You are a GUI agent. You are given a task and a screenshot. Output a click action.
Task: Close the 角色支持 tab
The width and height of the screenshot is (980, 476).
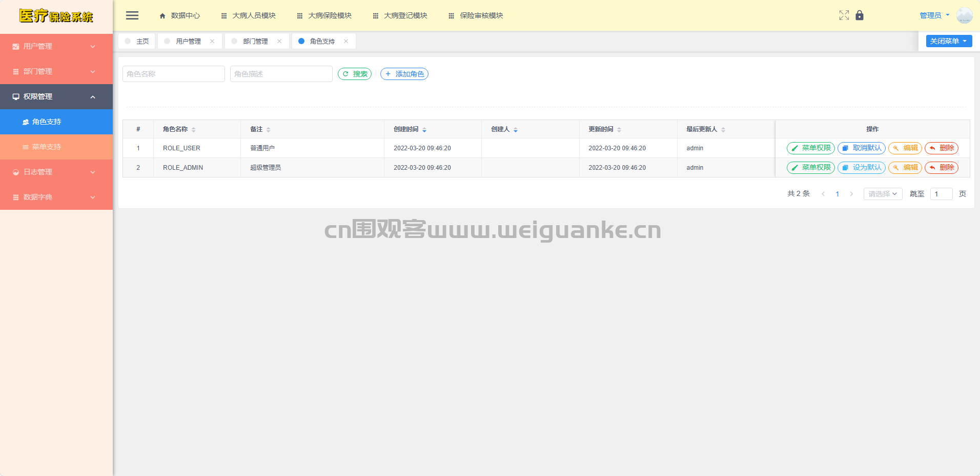[x=346, y=41]
